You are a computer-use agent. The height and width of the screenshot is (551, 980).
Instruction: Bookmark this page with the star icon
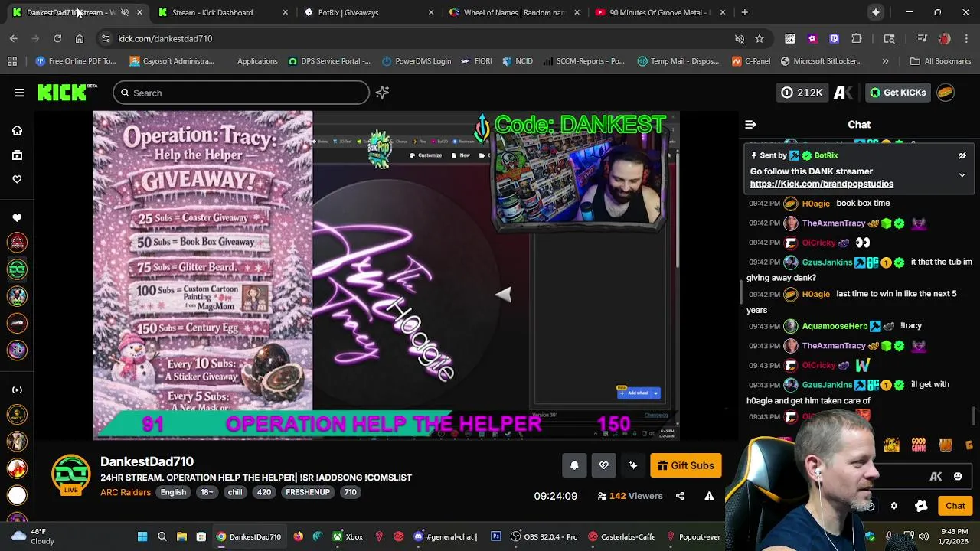(x=759, y=38)
